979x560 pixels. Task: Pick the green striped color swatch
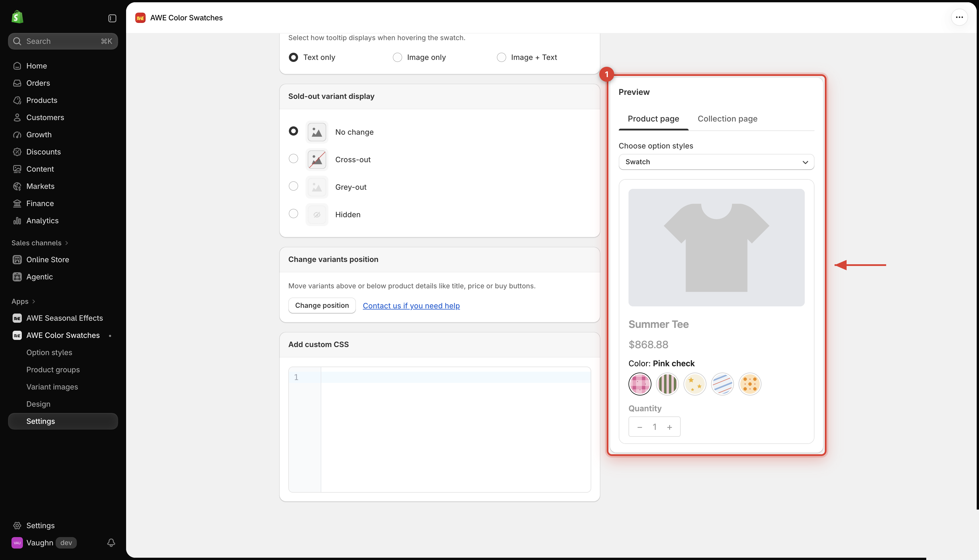click(667, 384)
